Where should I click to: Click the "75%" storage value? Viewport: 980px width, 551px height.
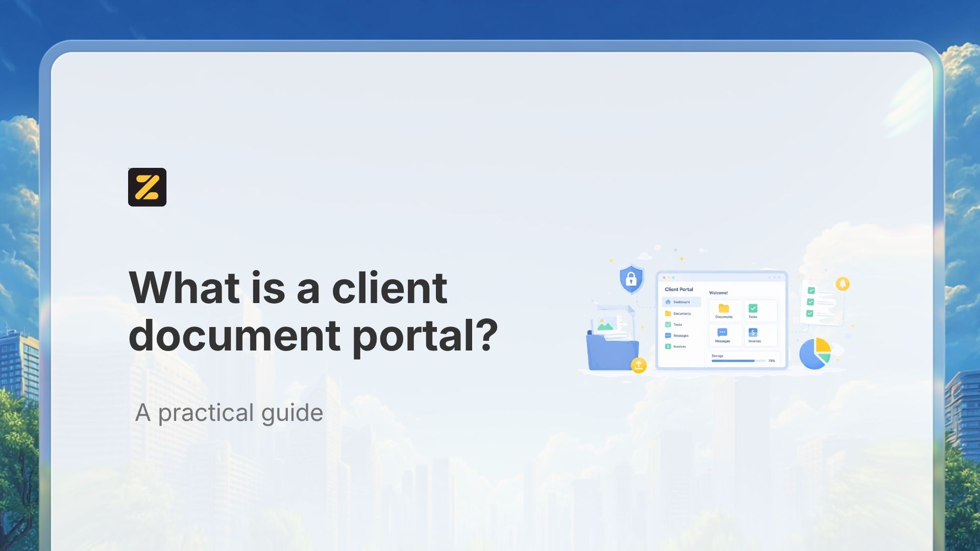tap(772, 361)
